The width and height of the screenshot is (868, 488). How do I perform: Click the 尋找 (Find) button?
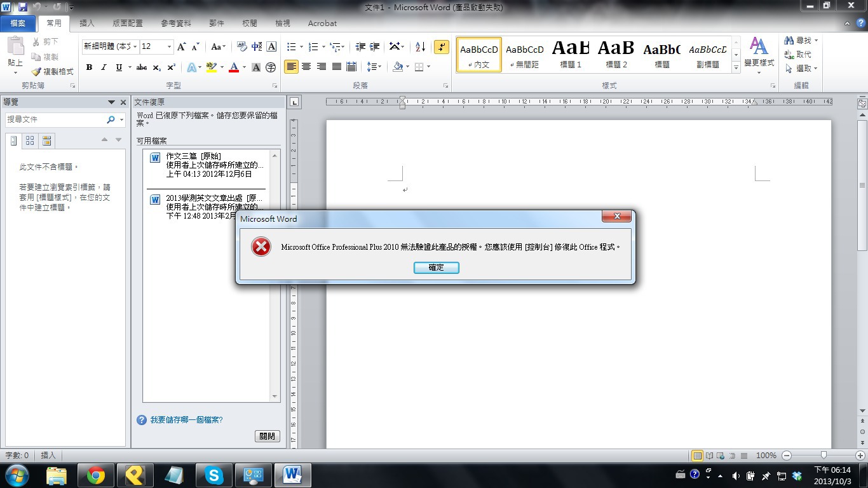(x=801, y=41)
